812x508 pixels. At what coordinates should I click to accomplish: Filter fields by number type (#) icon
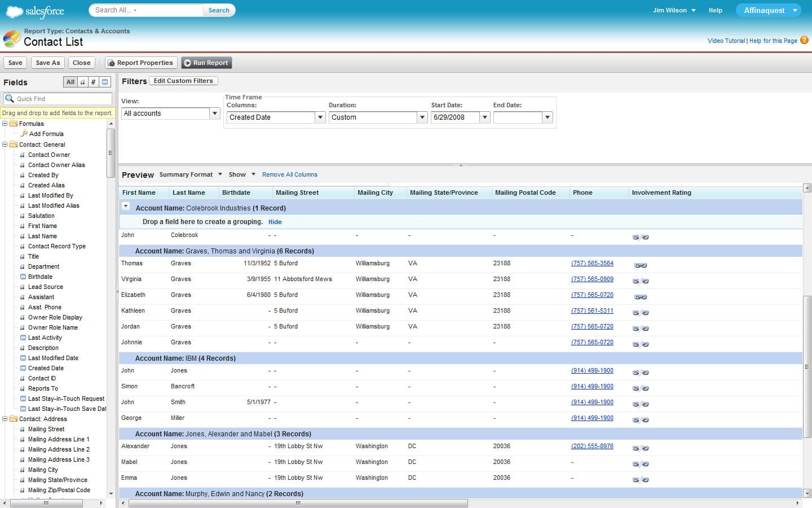[93, 82]
